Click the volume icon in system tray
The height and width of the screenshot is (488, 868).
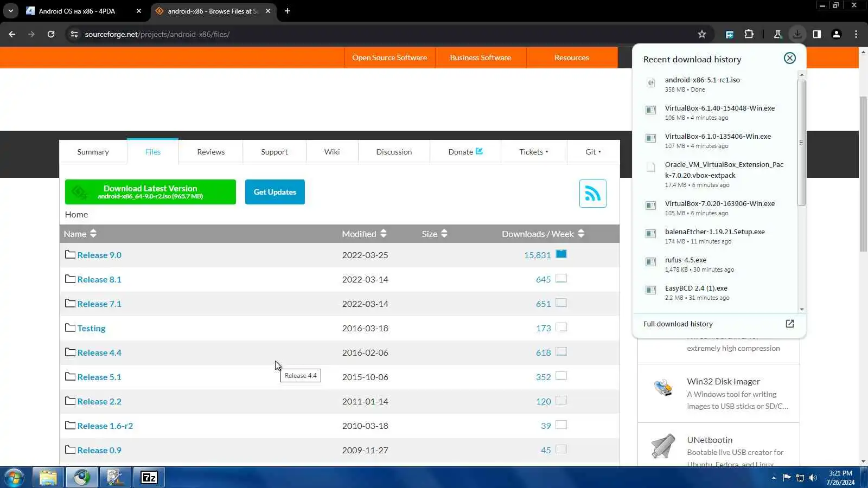(x=813, y=478)
